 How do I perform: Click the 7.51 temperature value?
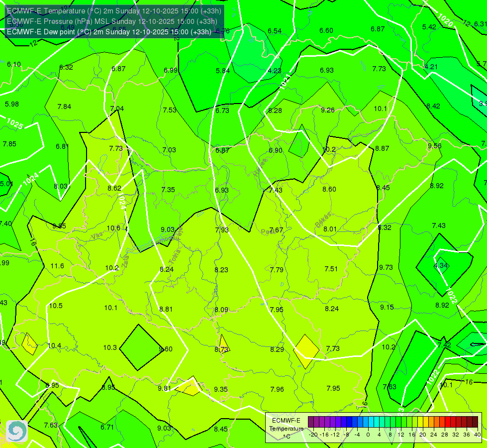(331, 269)
